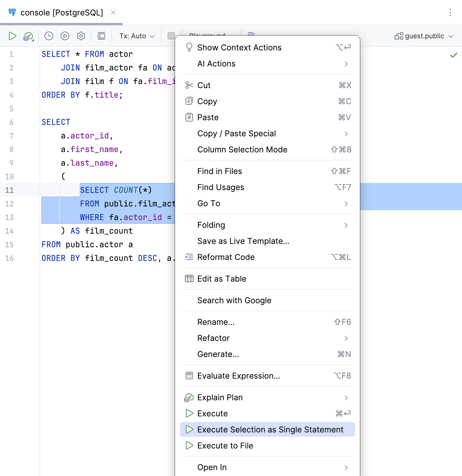Image resolution: width=462 pixels, height=476 pixels.
Task: Open the Tx: Auto transaction dropdown
Action: coord(136,36)
